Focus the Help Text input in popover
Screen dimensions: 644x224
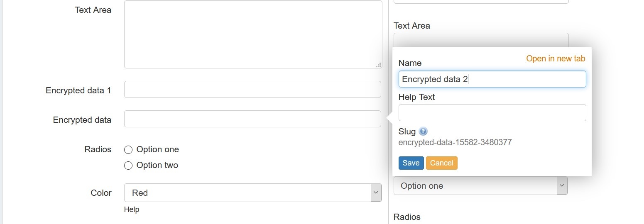pyautogui.click(x=492, y=113)
